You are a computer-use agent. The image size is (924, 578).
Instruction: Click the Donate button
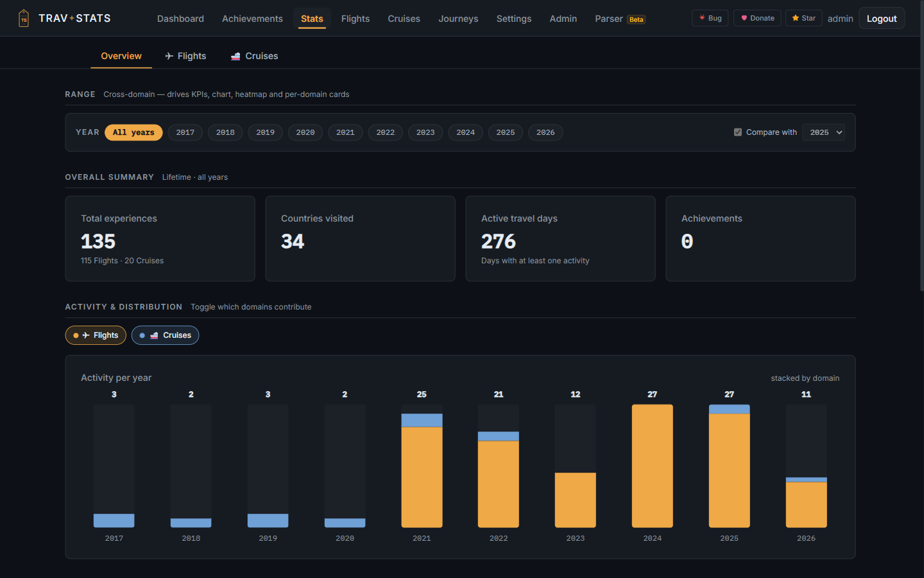click(x=757, y=18)
